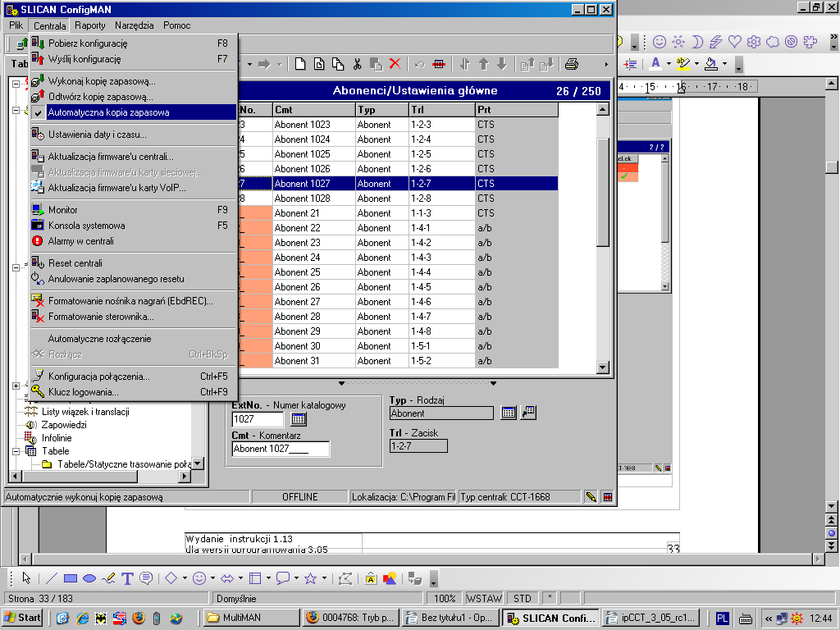Click the move up arrow icon
840x630 pixels.
click(484, 64)
